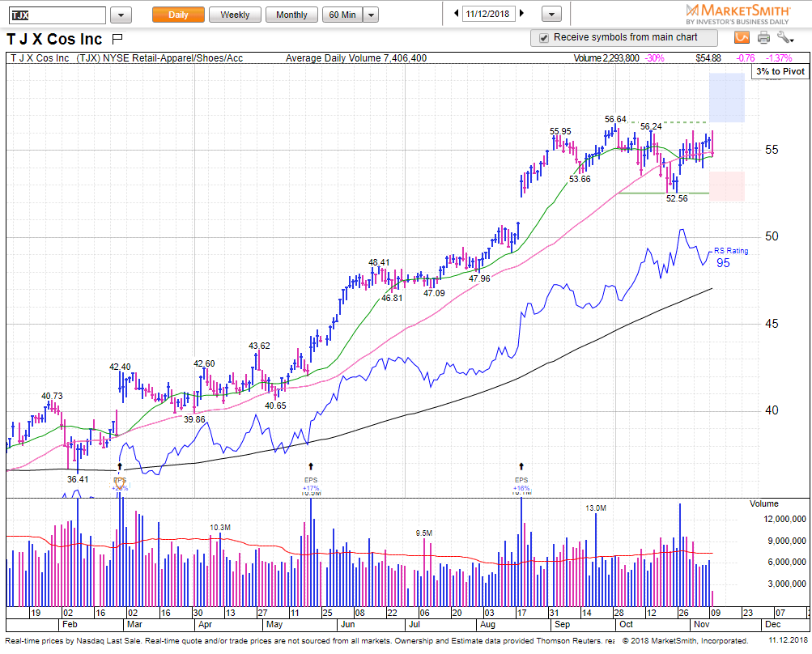The width and height of the screenshot is (812, 654).
Task: Click the pink shaded loss zone box
Action: tap(726, 186)
